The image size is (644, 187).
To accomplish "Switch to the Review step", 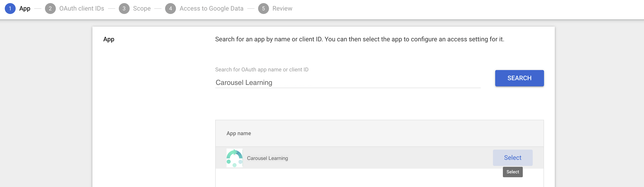I will pyautogui.click(x=282, y=9).
